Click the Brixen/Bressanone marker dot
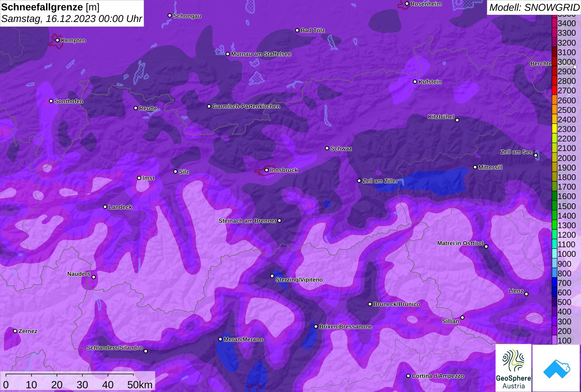This screenshot has width=581, height=392. tap(316, 326)
